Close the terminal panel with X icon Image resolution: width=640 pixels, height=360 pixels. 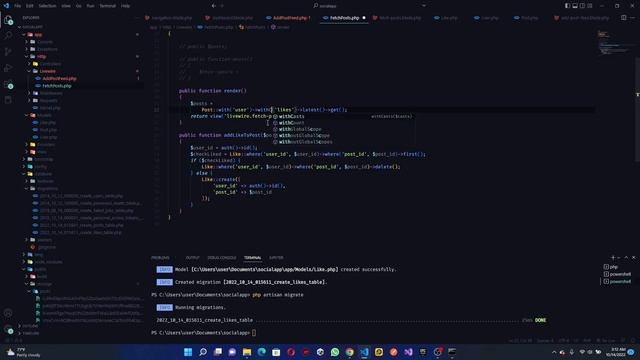click(x=633, y=258)
